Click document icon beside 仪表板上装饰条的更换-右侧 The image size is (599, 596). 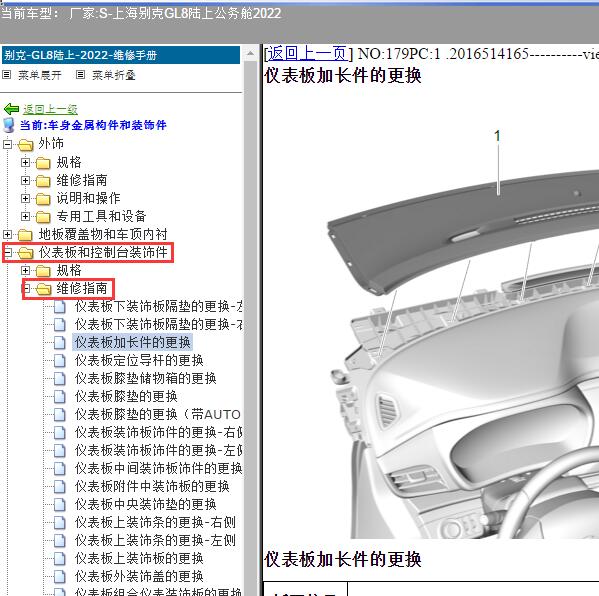(x=60, y=523)
